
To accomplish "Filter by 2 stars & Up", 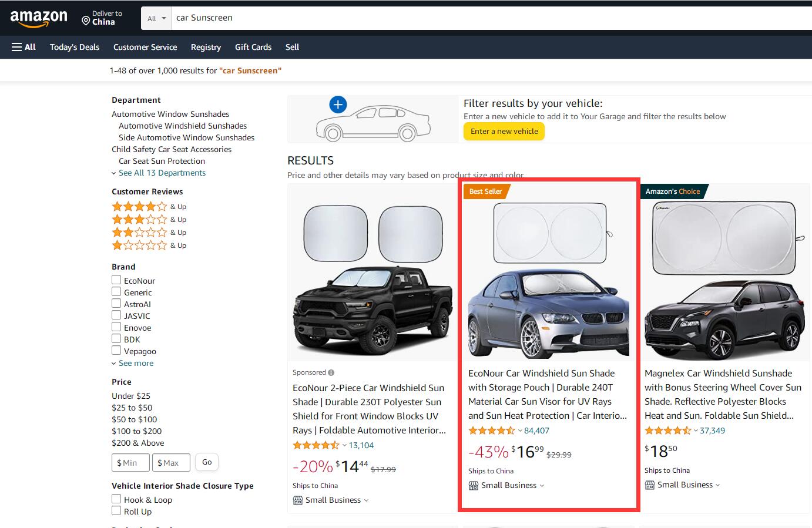I will click(x=149, y=233).
